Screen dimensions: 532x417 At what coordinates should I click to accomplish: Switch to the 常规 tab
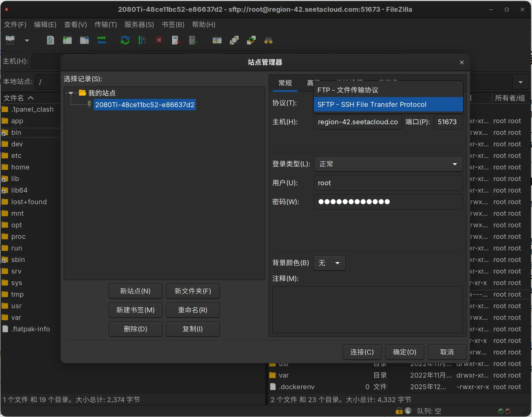285,83
